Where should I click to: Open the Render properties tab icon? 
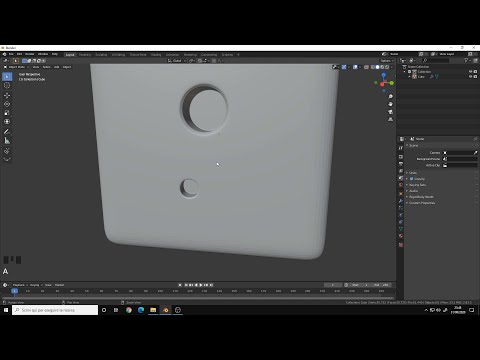[x=401, y=157]
